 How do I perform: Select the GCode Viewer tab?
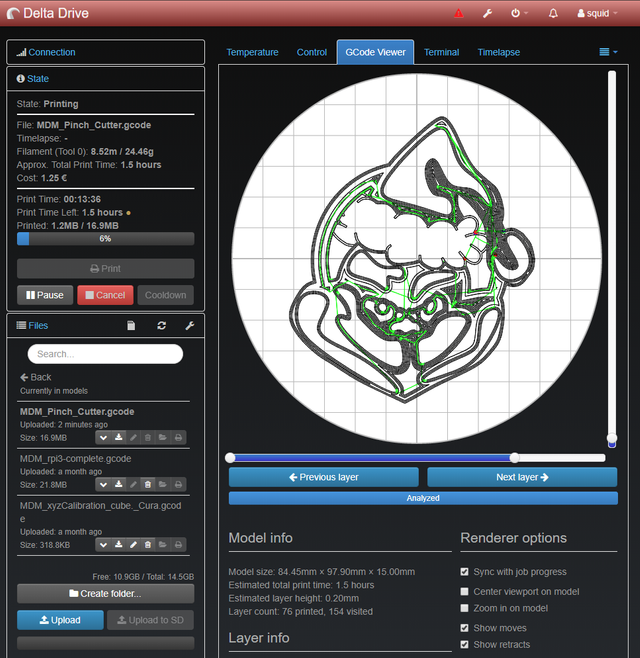pyautogui.click(x=375, y=52)
